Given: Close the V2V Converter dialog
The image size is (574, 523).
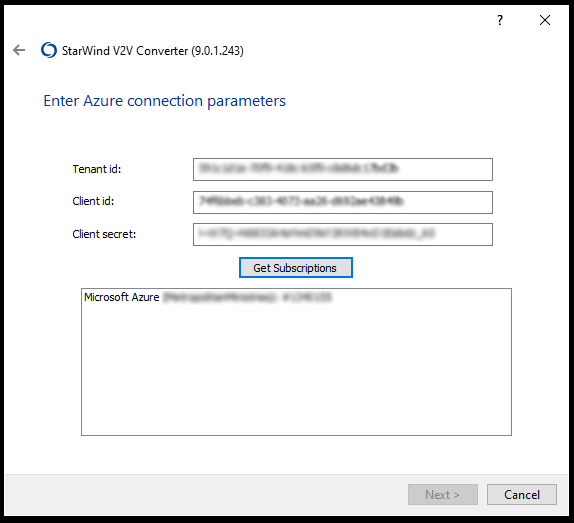Looking at the screenshot, I should tap(545, 20).
